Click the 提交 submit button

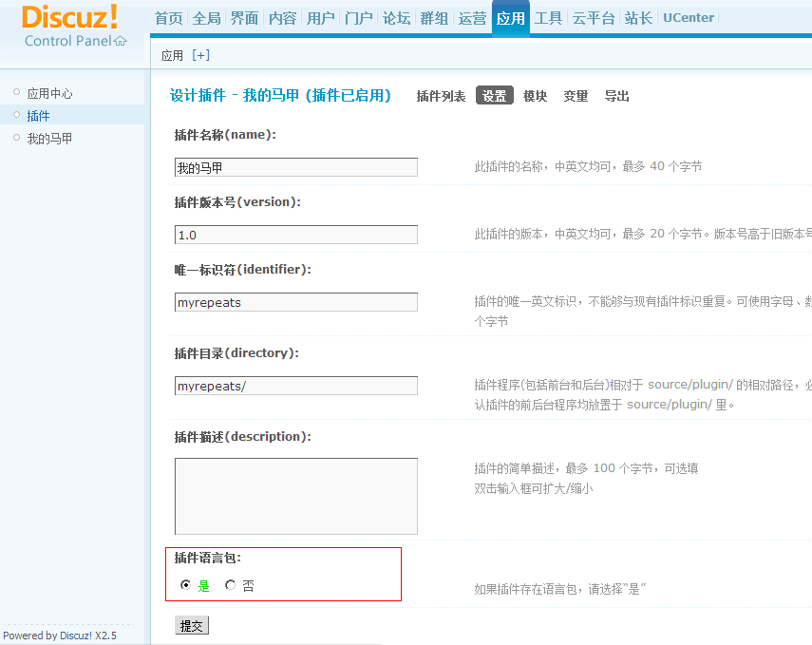(x=192, y=626)
